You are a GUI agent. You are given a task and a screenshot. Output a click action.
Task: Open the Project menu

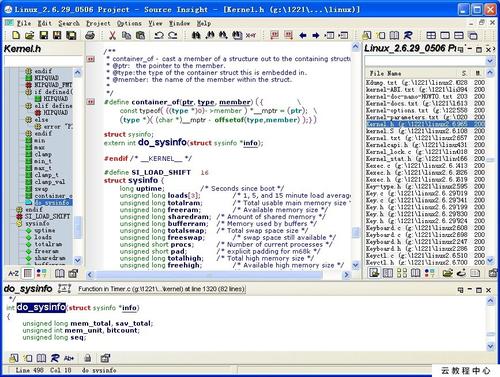click(x=98, y=23)
